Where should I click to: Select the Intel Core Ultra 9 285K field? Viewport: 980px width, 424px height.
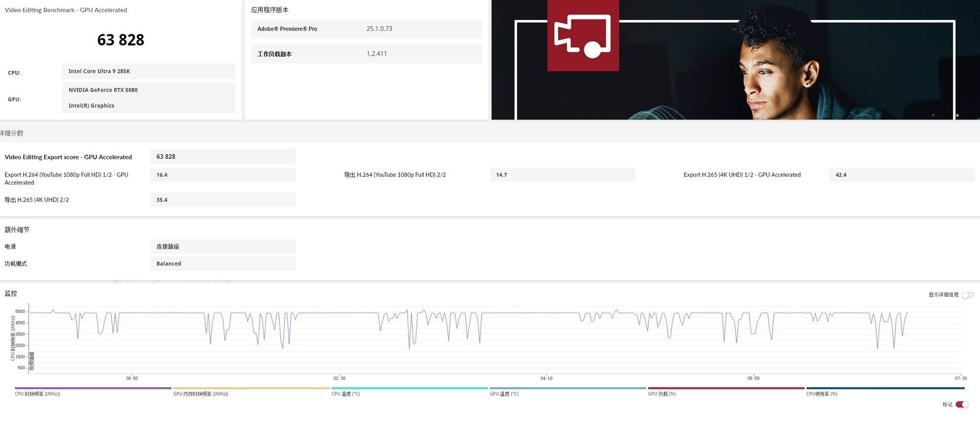pyautogui.click(x=148, y=71)
